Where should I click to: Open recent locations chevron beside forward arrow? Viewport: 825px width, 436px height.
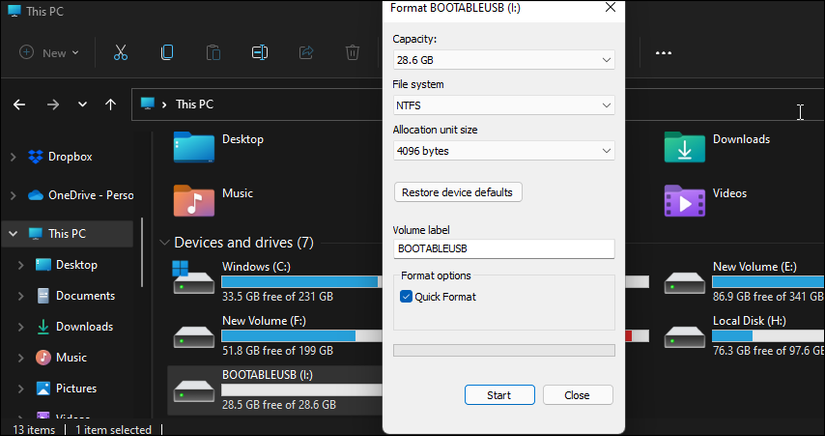click(83, 105)
